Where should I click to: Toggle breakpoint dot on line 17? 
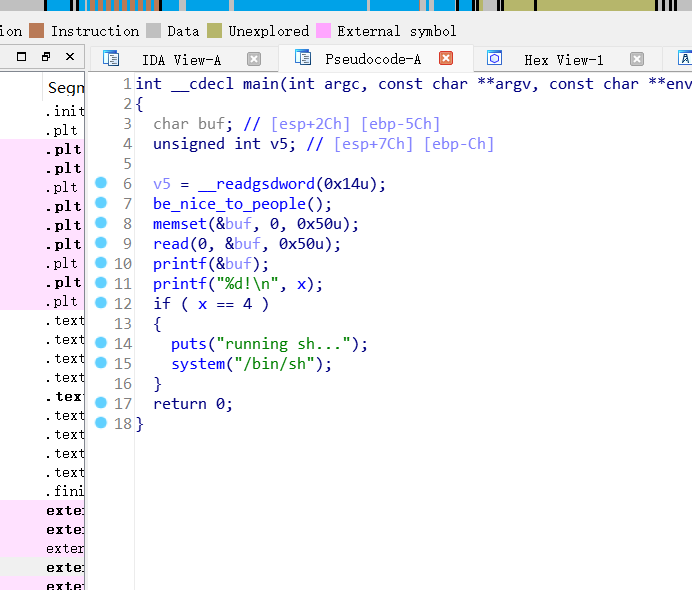coord(101,402)
